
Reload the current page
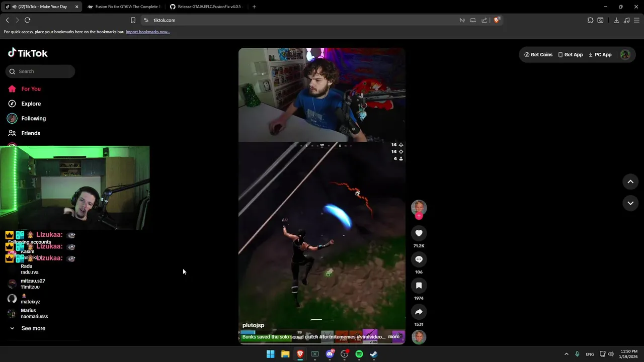27,20
